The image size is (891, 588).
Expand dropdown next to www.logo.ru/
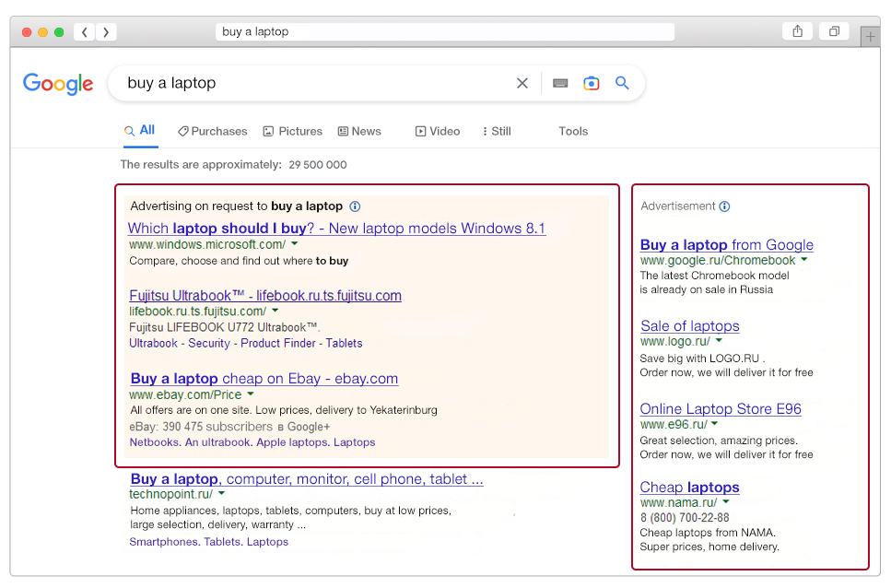point(719,340)
